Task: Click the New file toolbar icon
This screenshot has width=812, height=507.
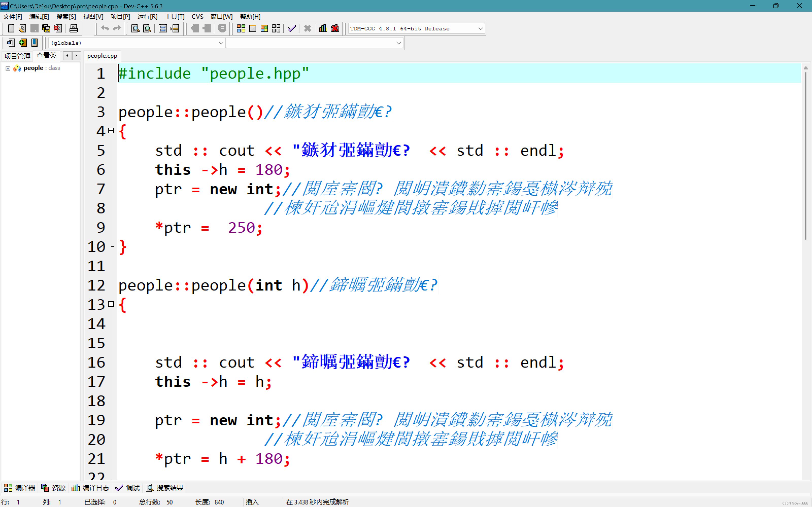Action: tap(11, 28)
